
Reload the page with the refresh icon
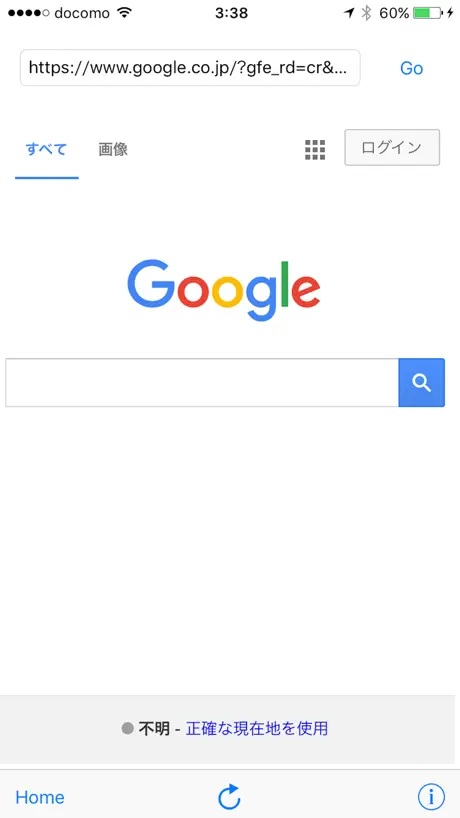(229, 797)
